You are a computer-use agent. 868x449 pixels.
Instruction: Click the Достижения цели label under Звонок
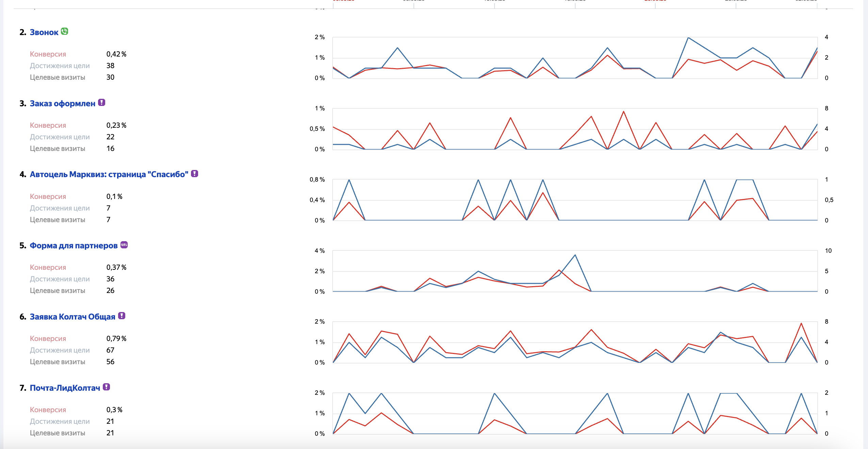(x=60, y=66)
